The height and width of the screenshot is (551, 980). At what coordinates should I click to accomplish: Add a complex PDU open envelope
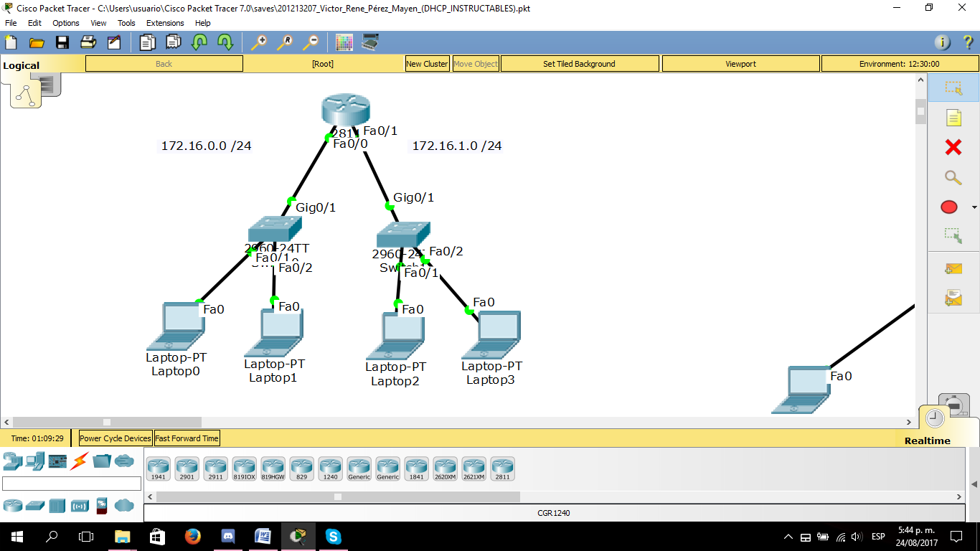(953, 297)
